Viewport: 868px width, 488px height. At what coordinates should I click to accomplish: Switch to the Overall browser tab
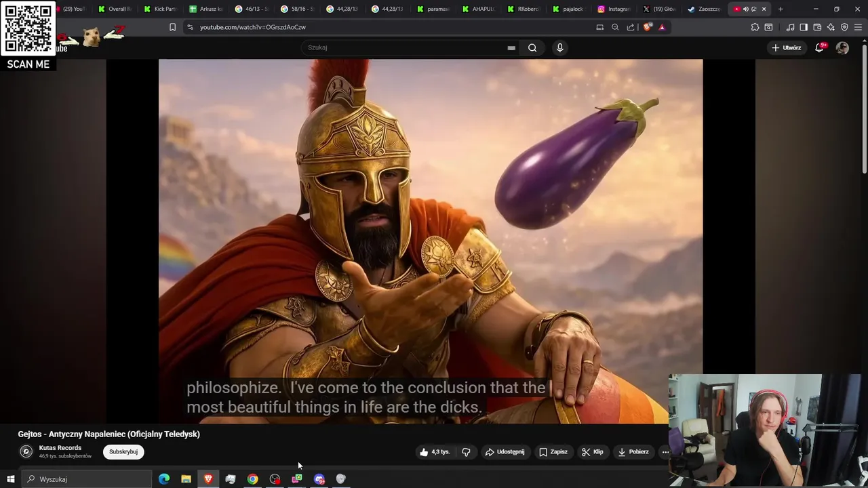(115, 9)
